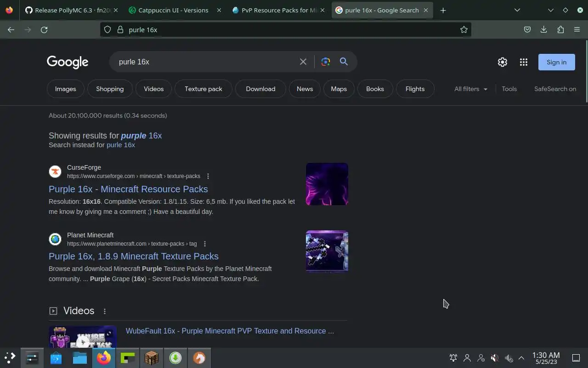Filter results by Images
Screen dimensions: 588x368
tap(65, 89)
